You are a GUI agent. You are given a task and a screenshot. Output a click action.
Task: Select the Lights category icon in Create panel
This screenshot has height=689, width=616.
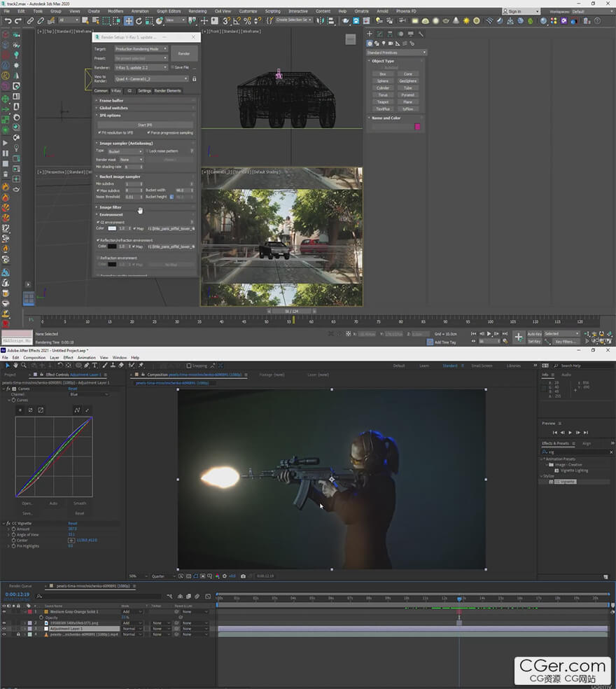[384, 43]
